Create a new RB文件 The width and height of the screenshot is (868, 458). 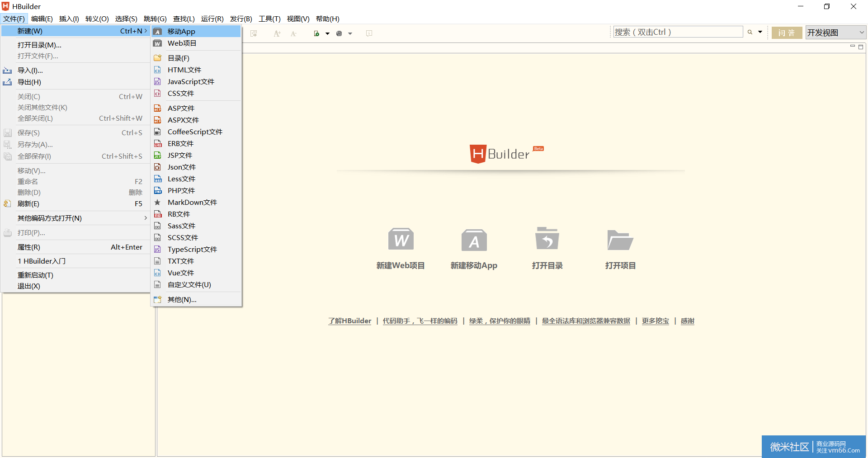(x=196, y=214)
